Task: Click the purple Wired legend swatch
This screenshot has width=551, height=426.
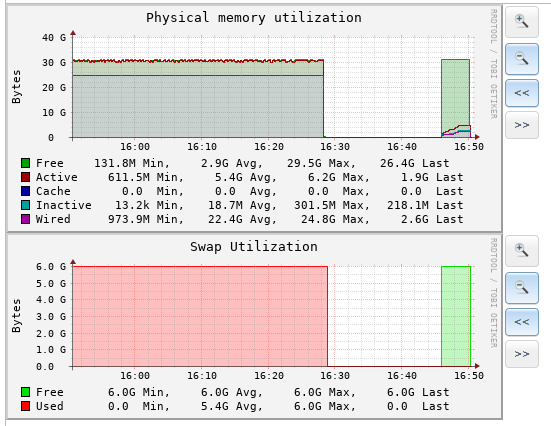Action: (25, 219)
